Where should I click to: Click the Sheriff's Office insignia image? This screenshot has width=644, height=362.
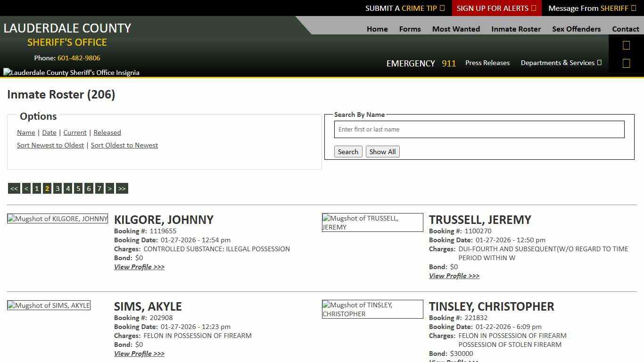71,72
